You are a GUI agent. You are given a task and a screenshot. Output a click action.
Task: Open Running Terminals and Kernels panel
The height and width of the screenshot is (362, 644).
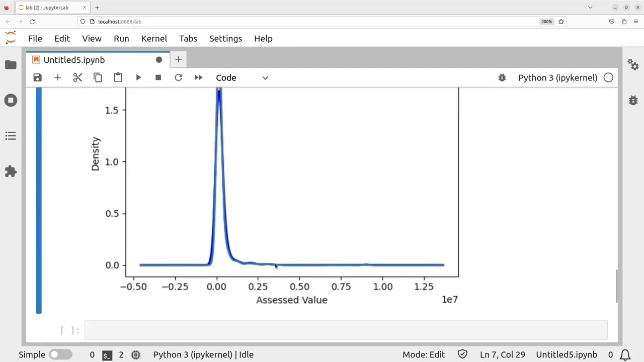pyautogui.click(x=11, y=101)
